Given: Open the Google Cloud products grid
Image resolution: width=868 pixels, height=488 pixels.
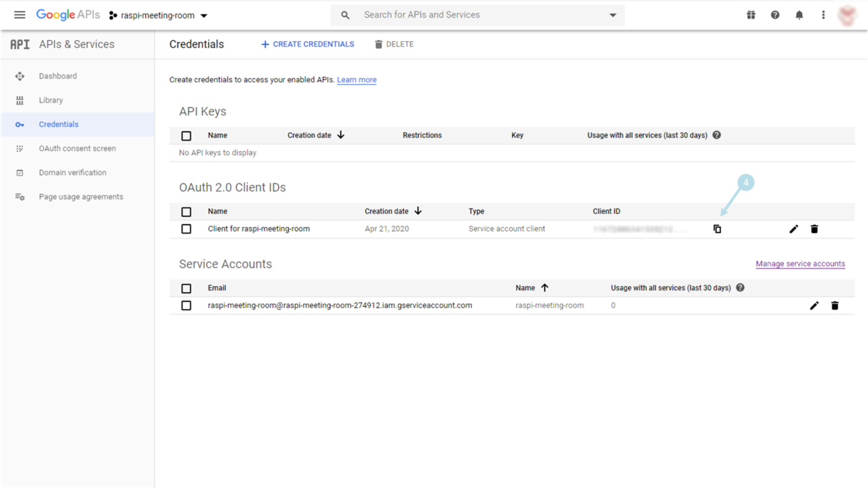Looking at the screenshot, I should pos(751,14).
